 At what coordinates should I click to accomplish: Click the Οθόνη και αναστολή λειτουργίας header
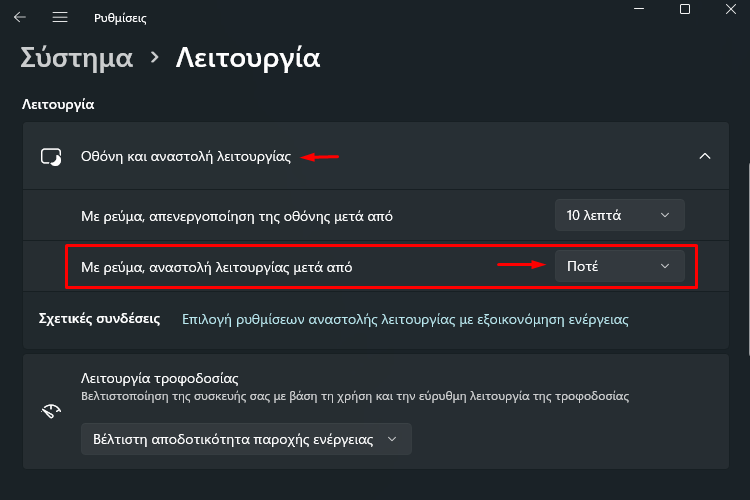[x=186, y=156]
